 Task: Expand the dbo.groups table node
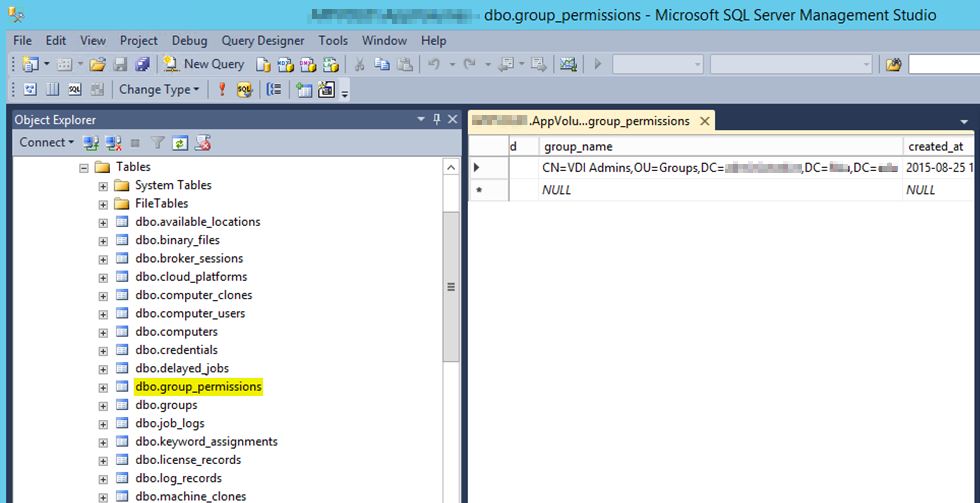click(103, 405)
